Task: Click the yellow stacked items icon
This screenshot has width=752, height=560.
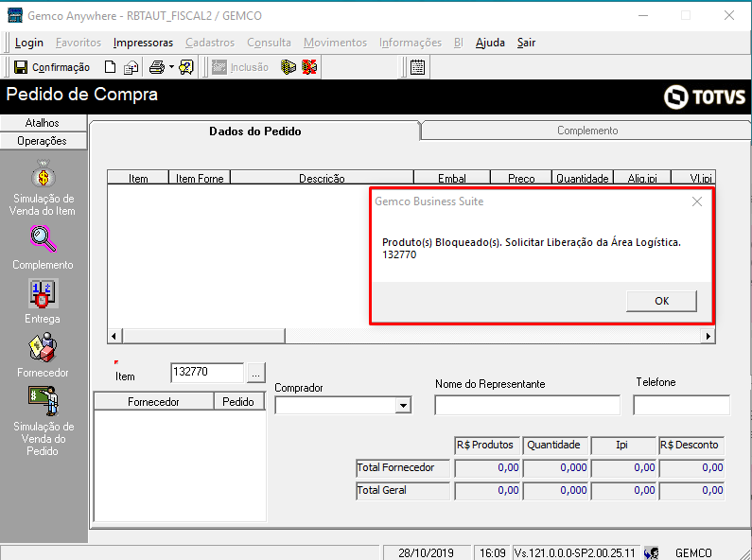Action: pos(289,67)
